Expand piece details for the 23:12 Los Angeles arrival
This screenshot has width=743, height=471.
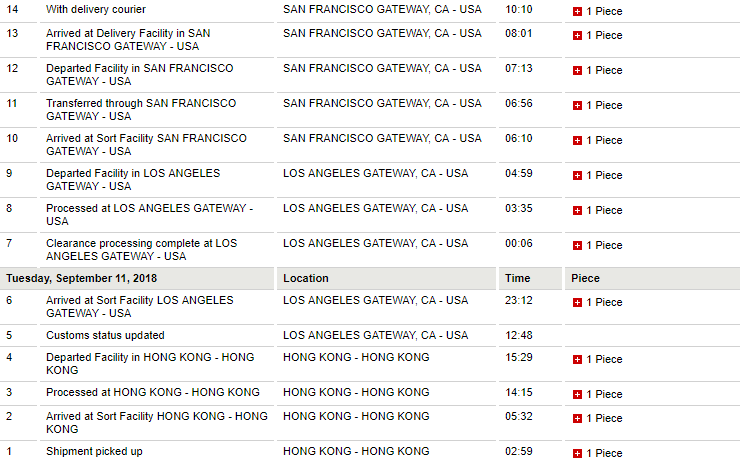pyautogui.click(x=577, y=303)
